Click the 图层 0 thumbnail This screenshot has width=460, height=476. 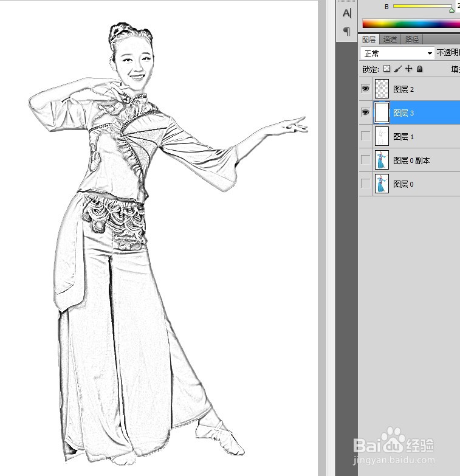point(382,184)
